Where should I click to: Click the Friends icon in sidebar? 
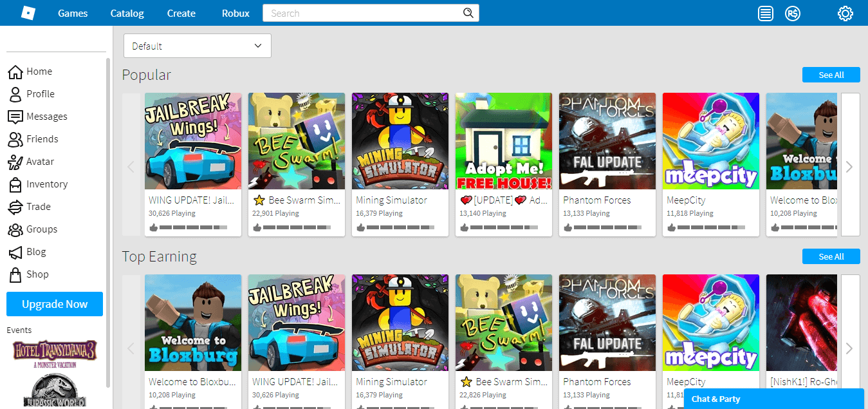15,139
